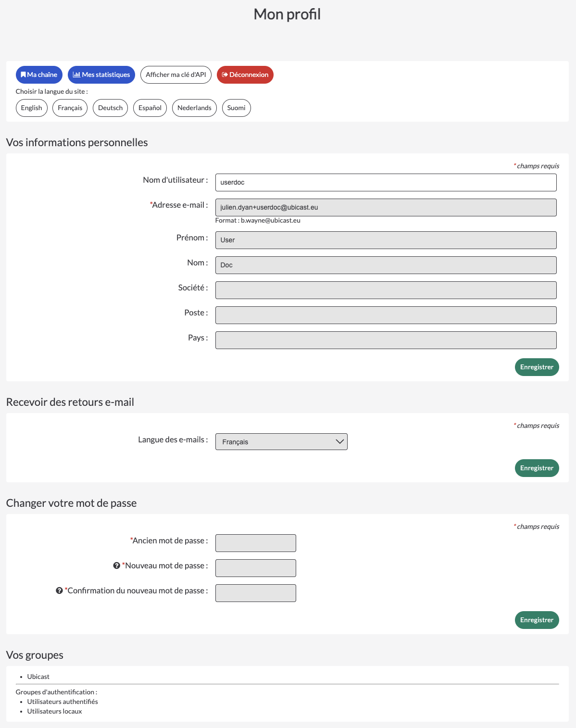Screen dimensions: 576x728
Task: Save personal information with Enregistrer
Action: [537, 367]
